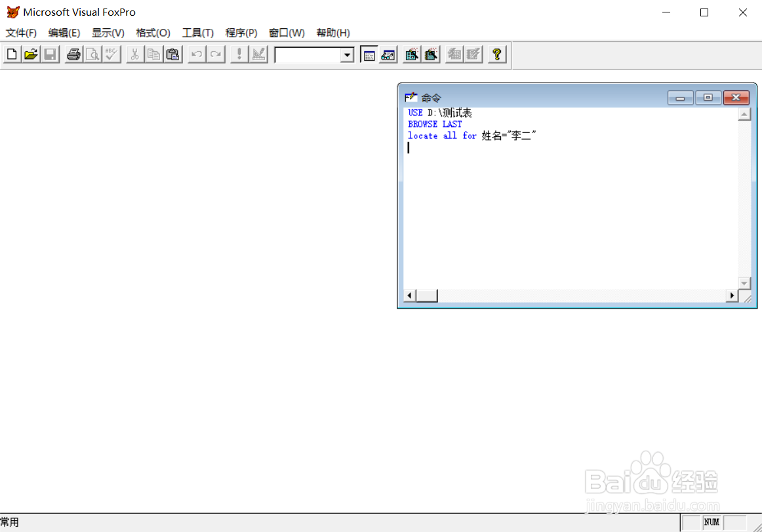Click the Spelling check ABC icon
The image size is (762, 532).
111,54
